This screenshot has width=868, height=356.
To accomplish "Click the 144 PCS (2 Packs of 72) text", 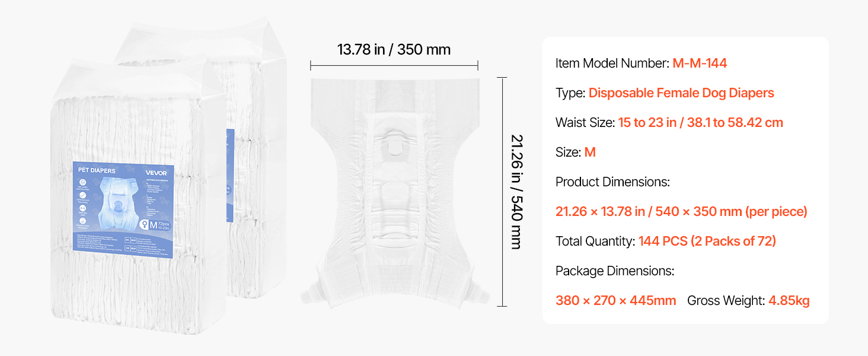I will point(707,241).
